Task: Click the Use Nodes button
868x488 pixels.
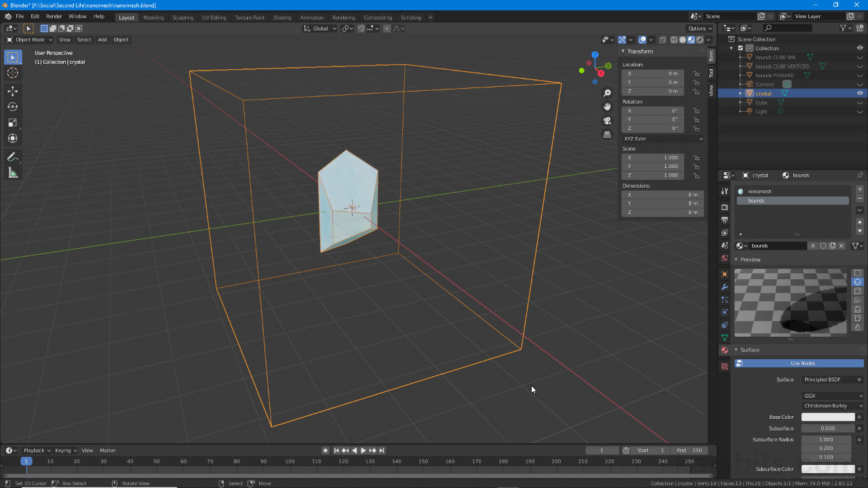Action: pyautogui.click(x=799, y=363)
